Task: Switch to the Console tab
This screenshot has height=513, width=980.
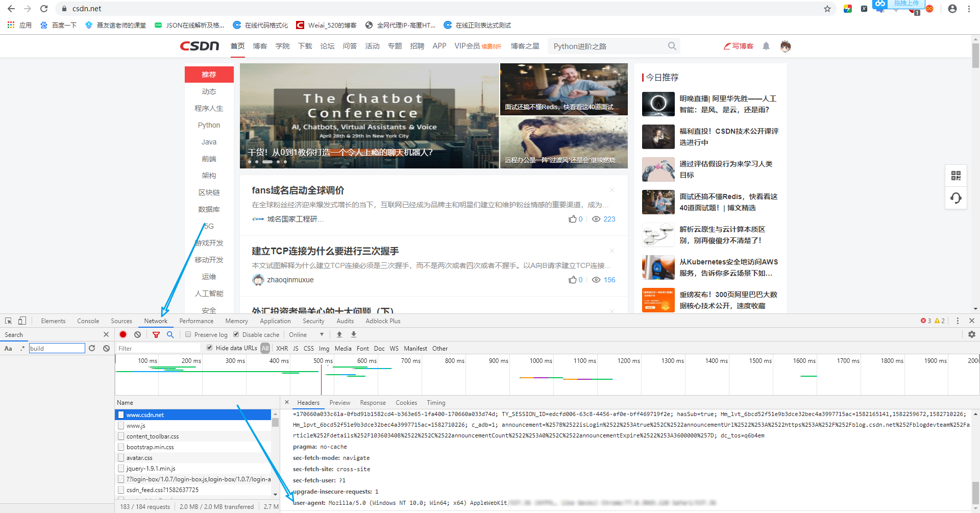Action: click(x=88, y=321)
